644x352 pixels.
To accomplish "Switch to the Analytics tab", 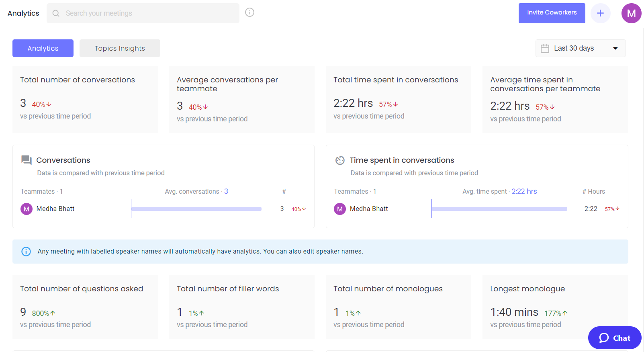I will pyautogui.click(x=43, y=48).
